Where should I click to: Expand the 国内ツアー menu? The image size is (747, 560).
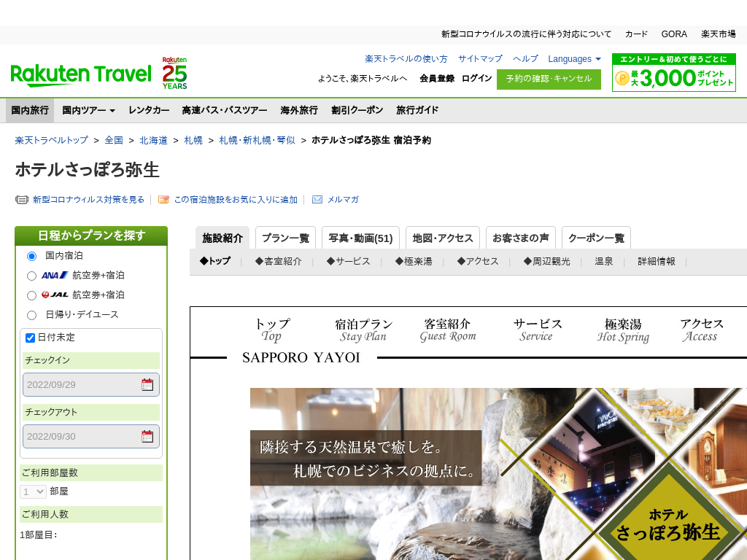pyautogui.click(x=88, y=110)
